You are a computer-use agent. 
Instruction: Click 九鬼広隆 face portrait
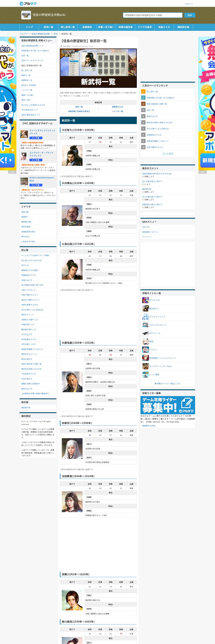click(x=72, y=269)
